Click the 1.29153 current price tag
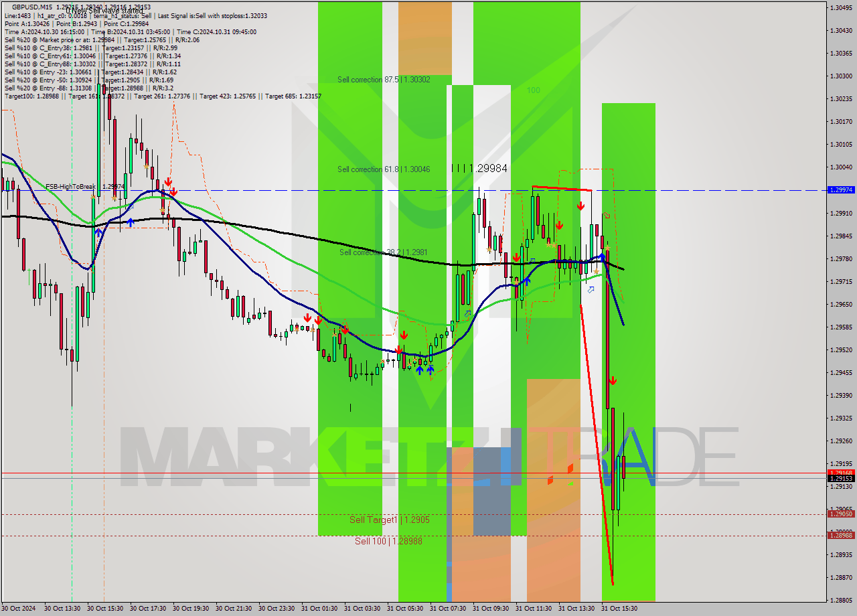Viewport: 857px width, 616px height. pos(841,479)
